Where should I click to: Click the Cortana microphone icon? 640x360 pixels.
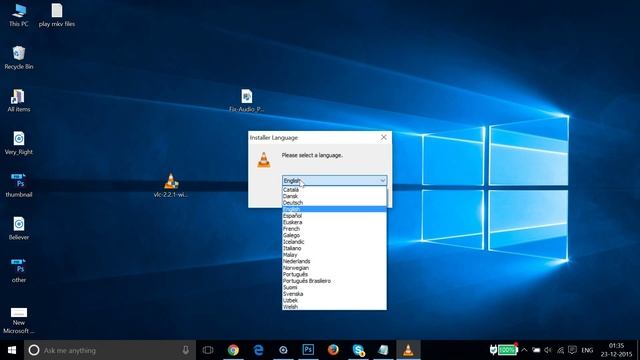pyautogui.click(x=186, y=350)
